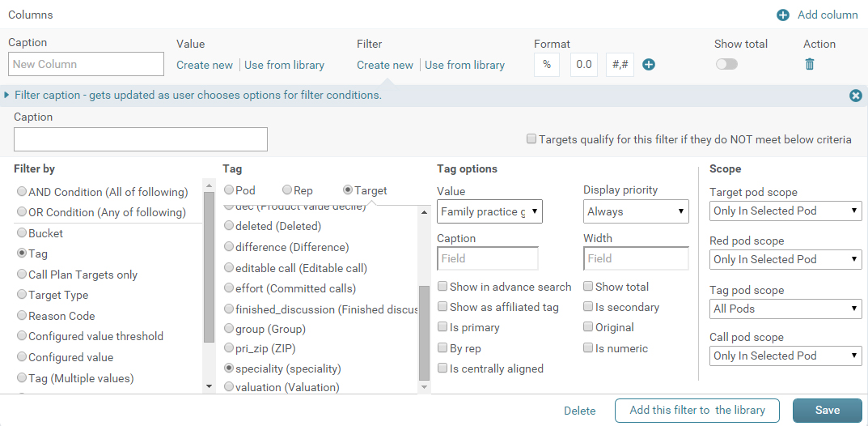This screenshot has height=426, width=868.
Task: Enable Show in advance search checkbox
Action: click(x=442, y=287)
